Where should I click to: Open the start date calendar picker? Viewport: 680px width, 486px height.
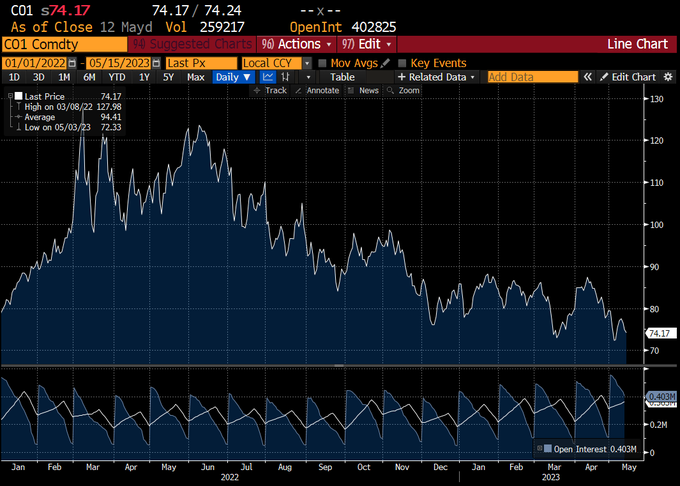[x=72, y=63]
